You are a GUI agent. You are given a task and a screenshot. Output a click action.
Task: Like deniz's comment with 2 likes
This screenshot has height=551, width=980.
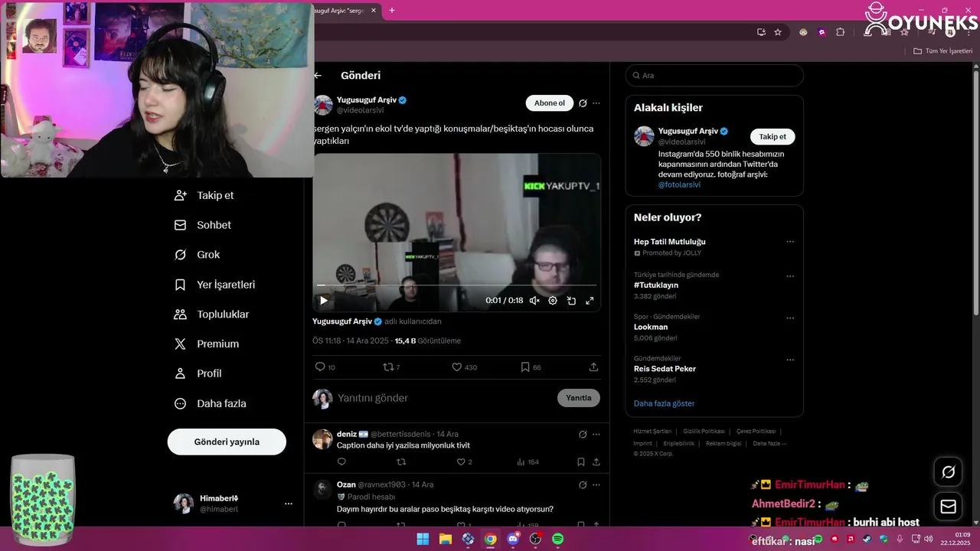click(464, 461)
